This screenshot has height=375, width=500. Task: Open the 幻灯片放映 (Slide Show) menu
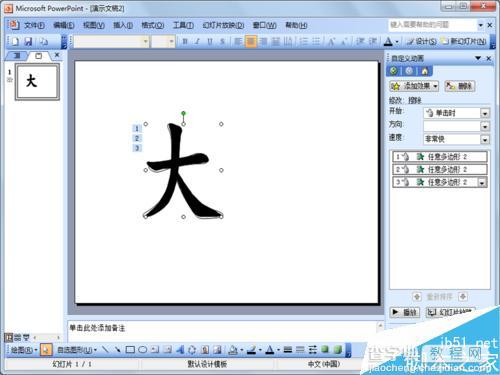pyautogui.click(x=223, y=25)
